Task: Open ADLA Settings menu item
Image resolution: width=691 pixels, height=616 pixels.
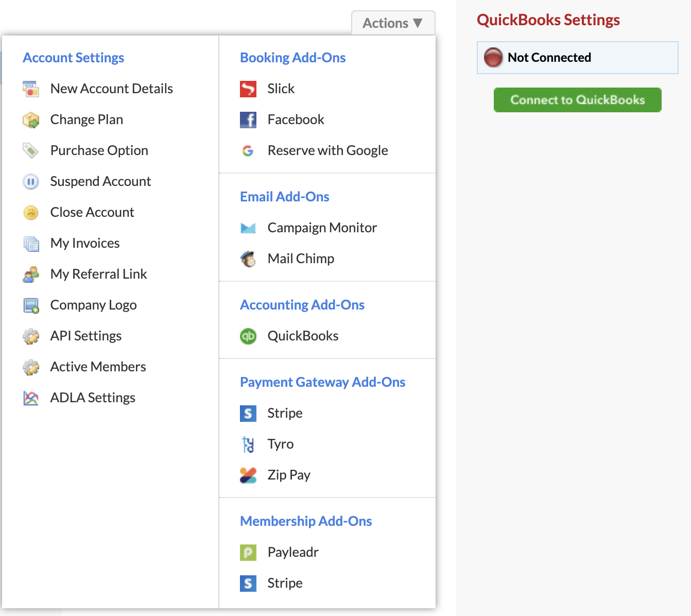Action: click(93, 398)
